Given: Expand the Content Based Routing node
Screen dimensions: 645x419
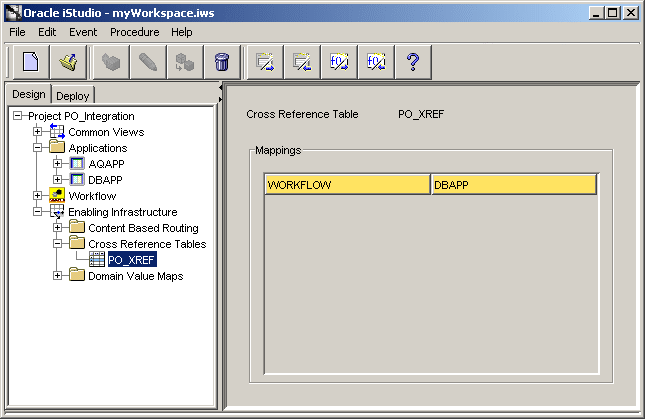Looking at the screenshot, I should (x=58, y=228).
